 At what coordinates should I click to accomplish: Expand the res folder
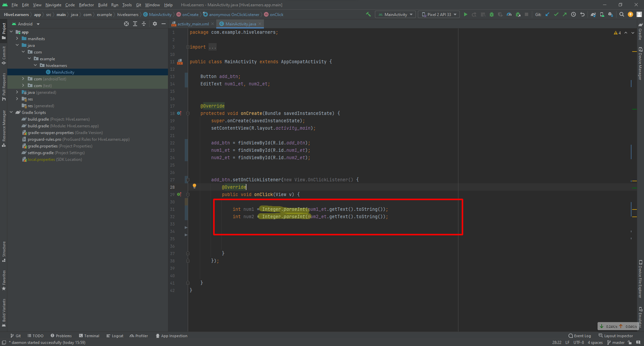coord(17,99)
